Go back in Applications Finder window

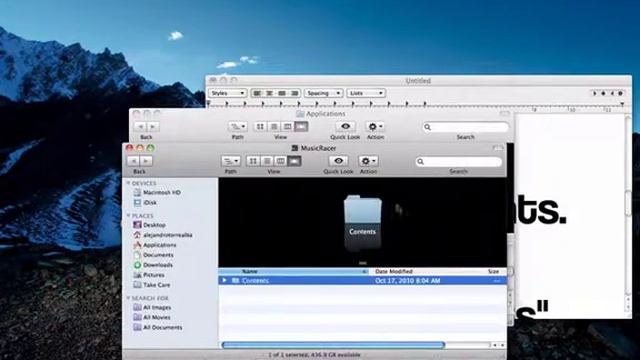(140, 127)
